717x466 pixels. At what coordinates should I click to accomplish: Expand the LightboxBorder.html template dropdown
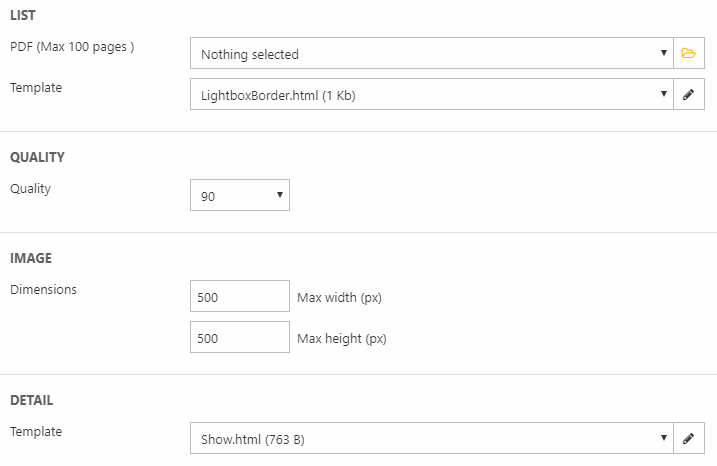click(x=432, y=95)
